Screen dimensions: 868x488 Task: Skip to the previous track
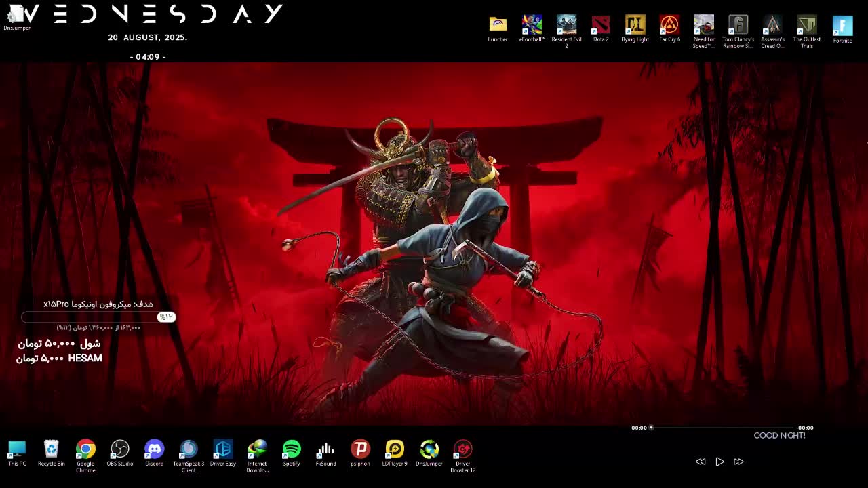pos(701,462)
